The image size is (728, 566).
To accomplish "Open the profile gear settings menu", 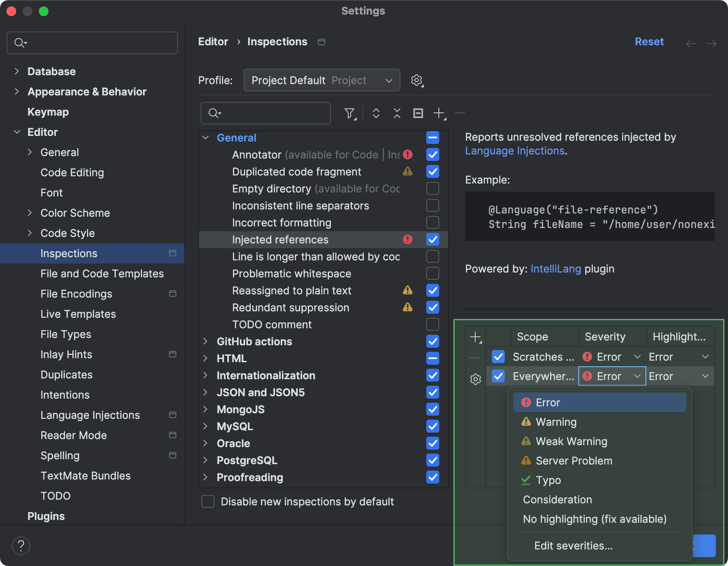I will tap(417, 80).
